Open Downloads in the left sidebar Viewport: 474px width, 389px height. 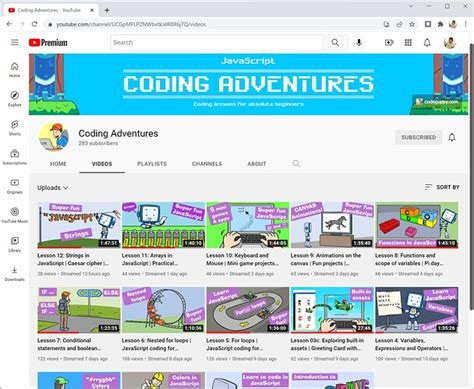pyautogui.click(x=15, y=273)
